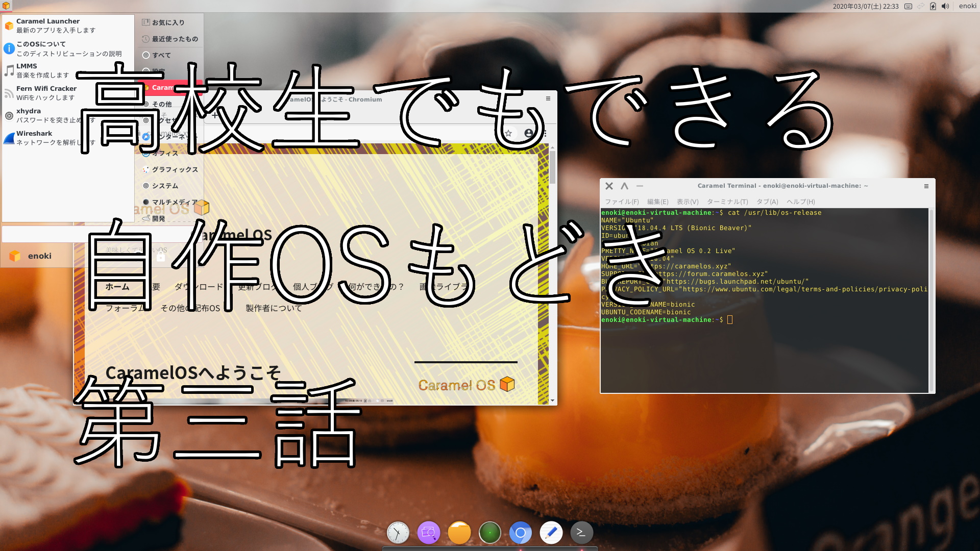
Task: Open 表示(V) menu in terminal
Action: point(688,202)
